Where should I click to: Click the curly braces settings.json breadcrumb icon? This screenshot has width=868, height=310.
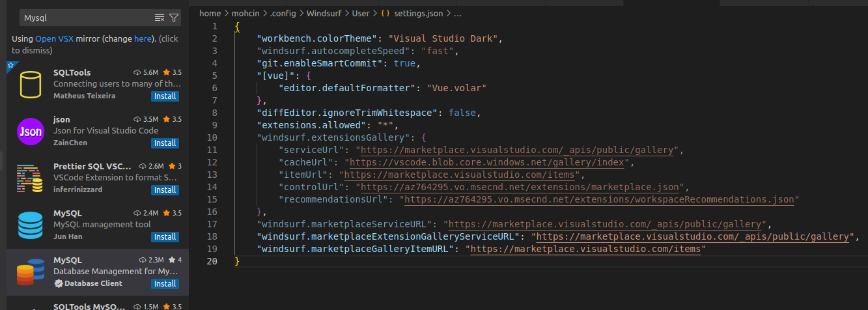pyautogui.click(x=385, y=13)
